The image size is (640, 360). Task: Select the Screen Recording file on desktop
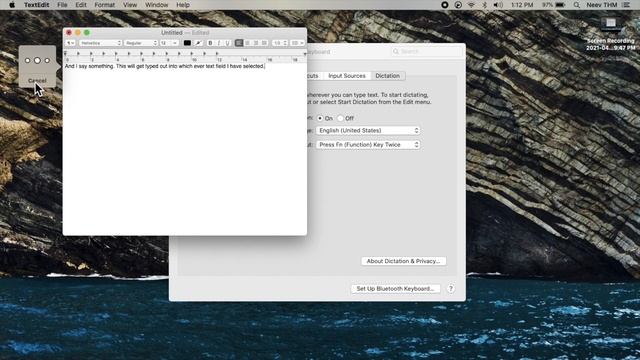pyautogui.click(x=611, y=34)
